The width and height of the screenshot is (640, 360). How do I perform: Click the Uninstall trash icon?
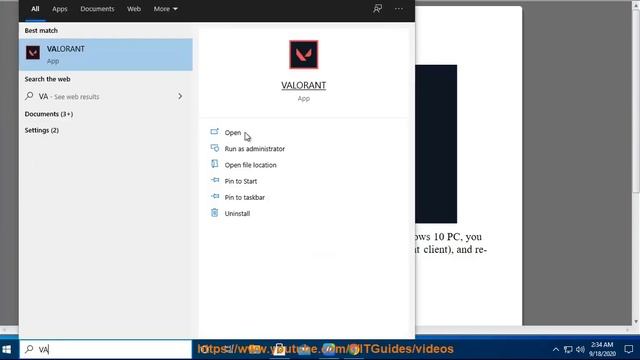(x=215, y=213)
